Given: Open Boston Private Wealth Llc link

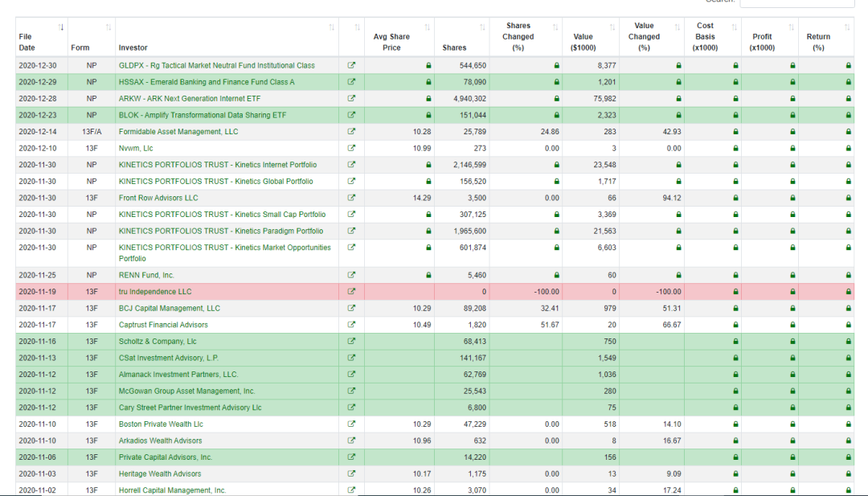Looking at the screenshot, I should [x=161, y=424].
